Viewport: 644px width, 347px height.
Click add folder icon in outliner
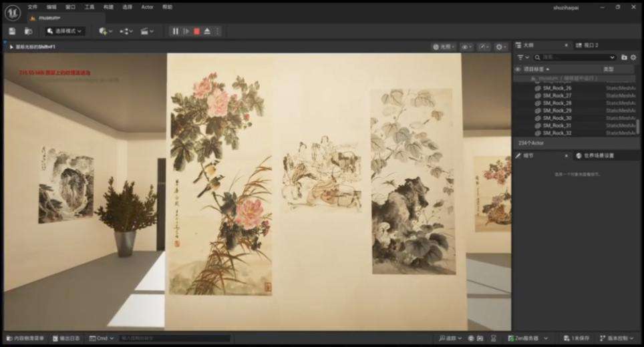(624, 57)
